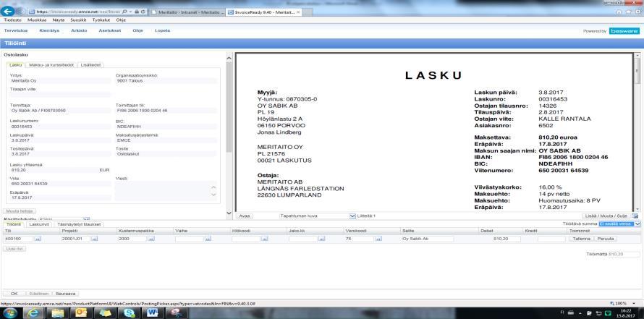644x319 pixels.
Task: Expand the Tapahtuman kuva dropdown
Action: point(352,216)
